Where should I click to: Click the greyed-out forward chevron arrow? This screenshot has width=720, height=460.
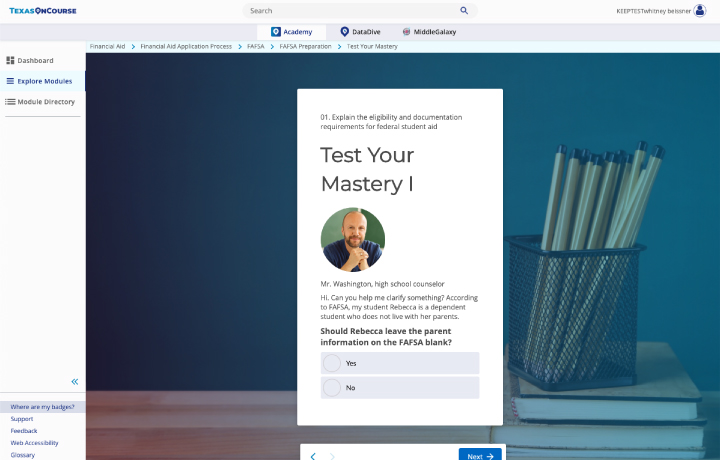click(332, 456)
